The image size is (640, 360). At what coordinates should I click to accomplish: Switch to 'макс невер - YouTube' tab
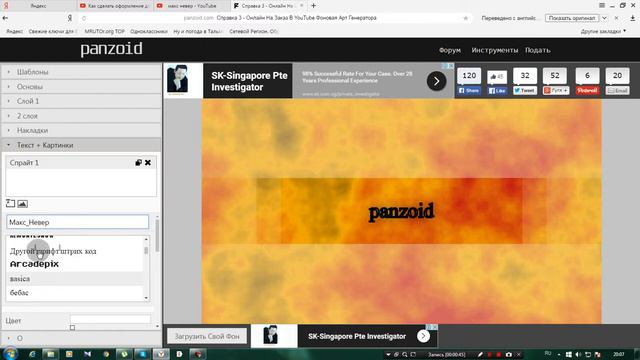[191, 6]
